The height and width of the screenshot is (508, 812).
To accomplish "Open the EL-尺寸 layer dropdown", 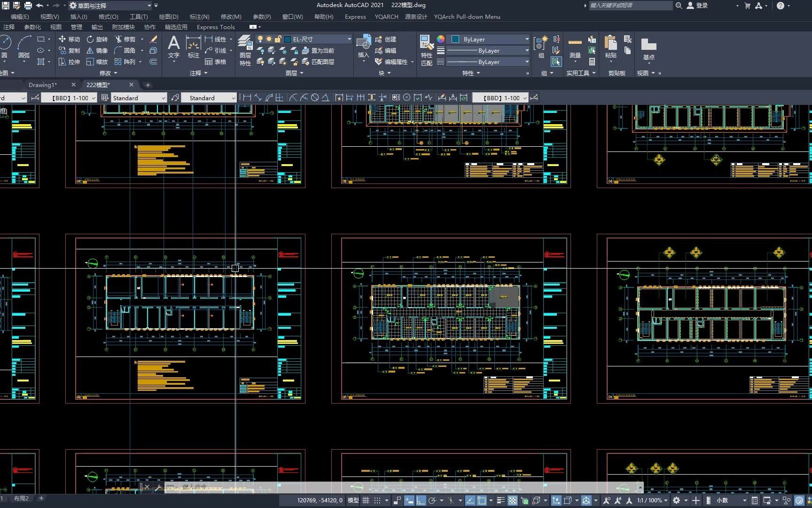I will [349, 39].
